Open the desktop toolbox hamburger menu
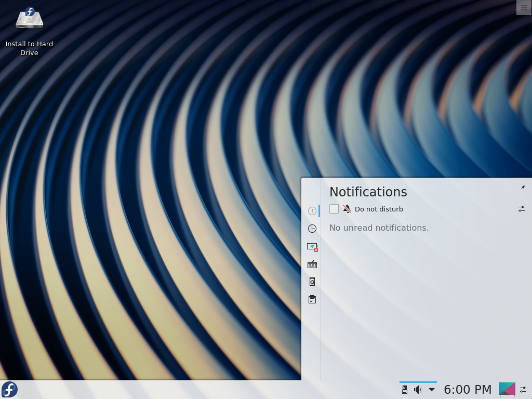The image size is (532, 399). point(524,8)
